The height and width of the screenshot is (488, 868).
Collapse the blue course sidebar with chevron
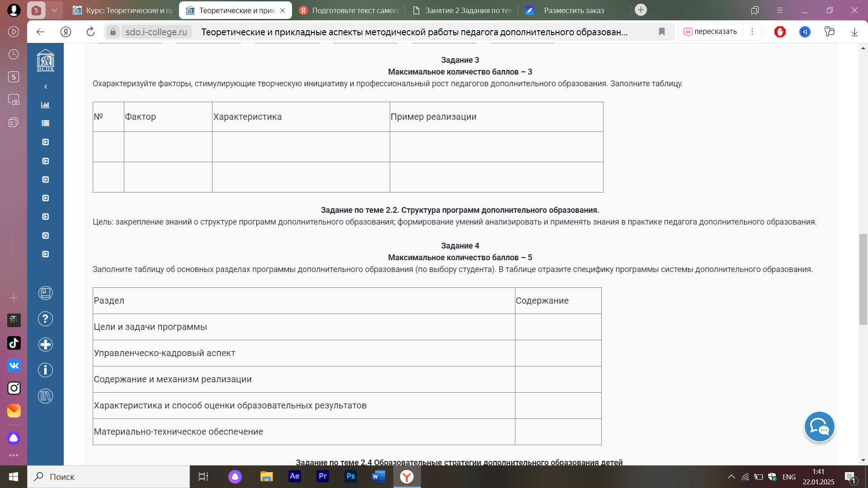click(46, 87)
